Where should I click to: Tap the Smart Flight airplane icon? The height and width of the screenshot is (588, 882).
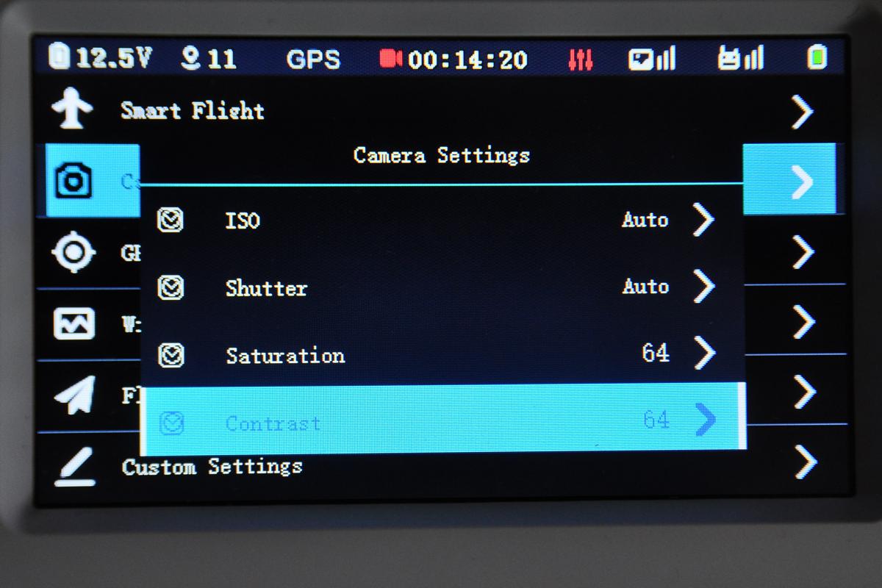click(72, 110)
